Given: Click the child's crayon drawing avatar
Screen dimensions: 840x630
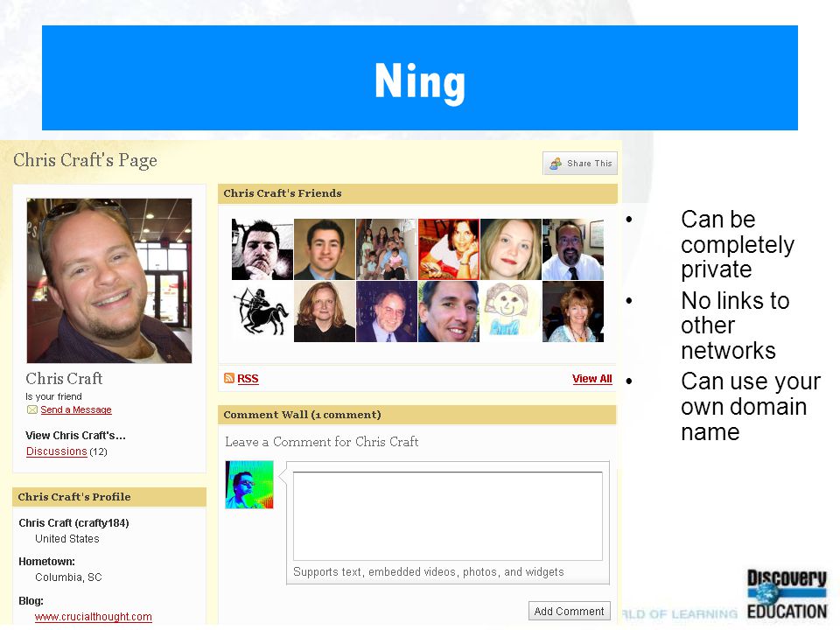Looking at the screenshot, I should pos(511,311).
